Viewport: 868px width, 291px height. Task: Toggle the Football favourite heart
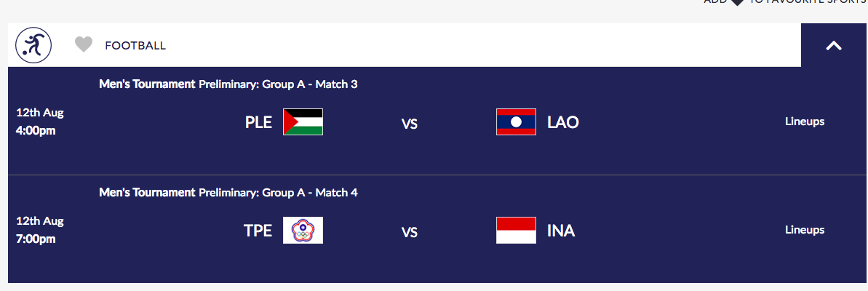coord(84,45)
